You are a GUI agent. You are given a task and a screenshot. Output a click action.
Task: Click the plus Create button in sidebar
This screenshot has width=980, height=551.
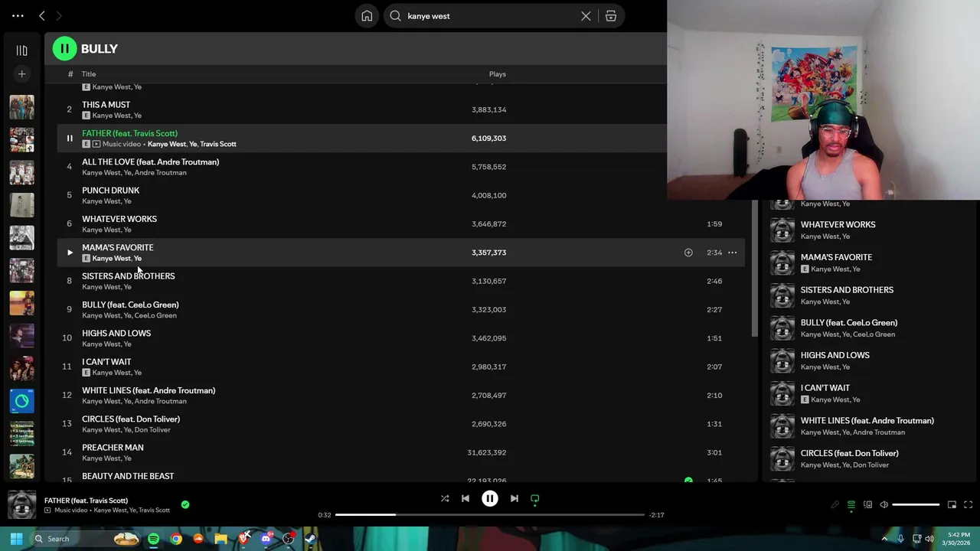(x=21, y=74)
